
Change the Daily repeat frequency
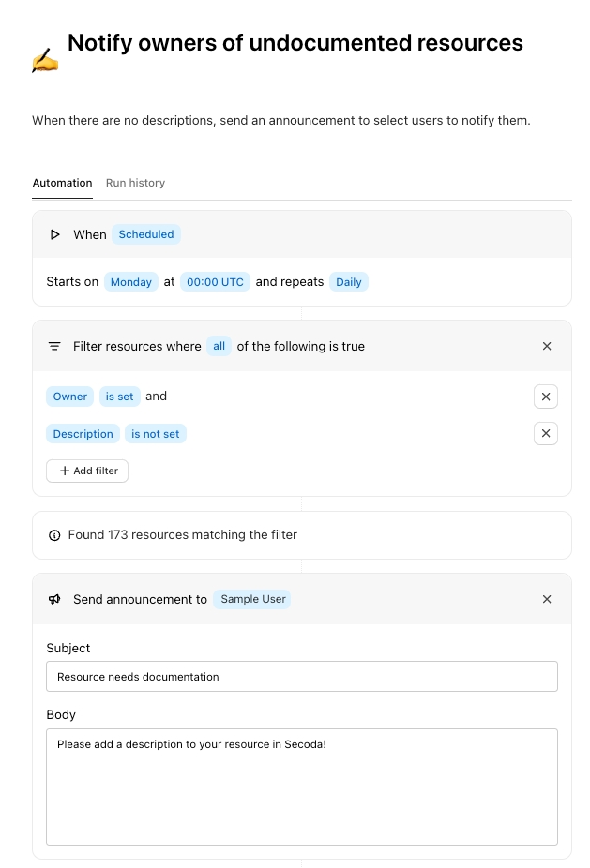point(348,282)
